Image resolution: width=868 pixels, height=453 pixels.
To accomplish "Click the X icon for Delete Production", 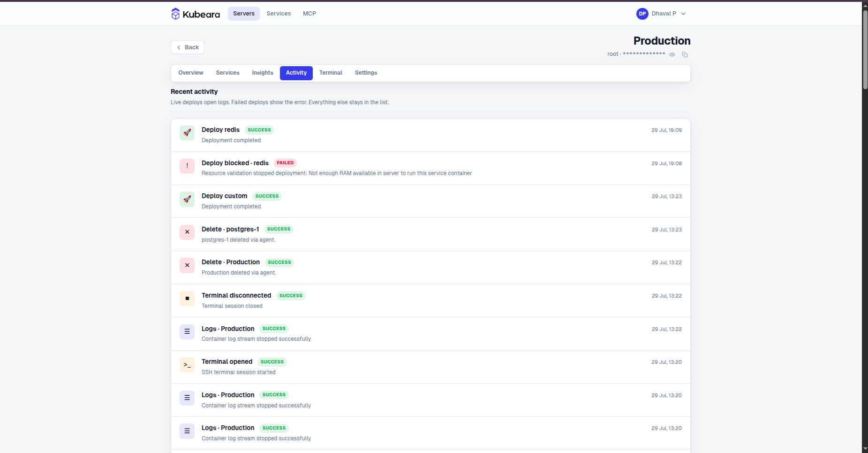I will coord(187,265).
